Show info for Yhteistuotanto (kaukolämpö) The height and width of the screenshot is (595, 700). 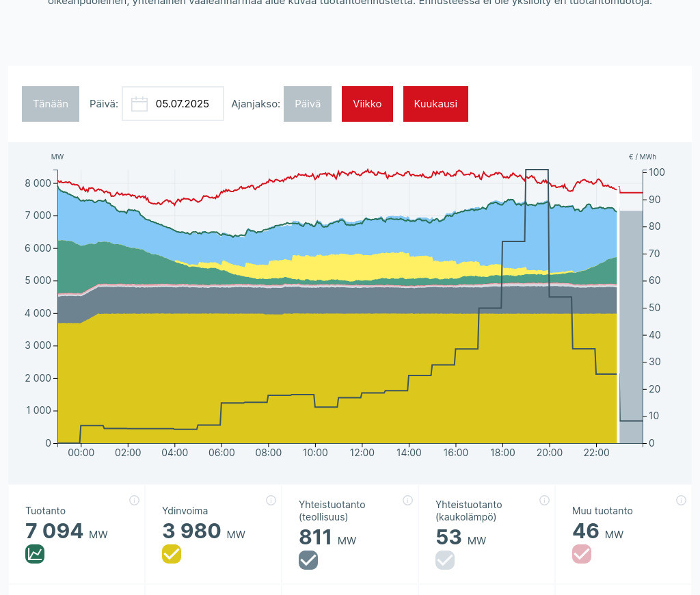point(544,500)
